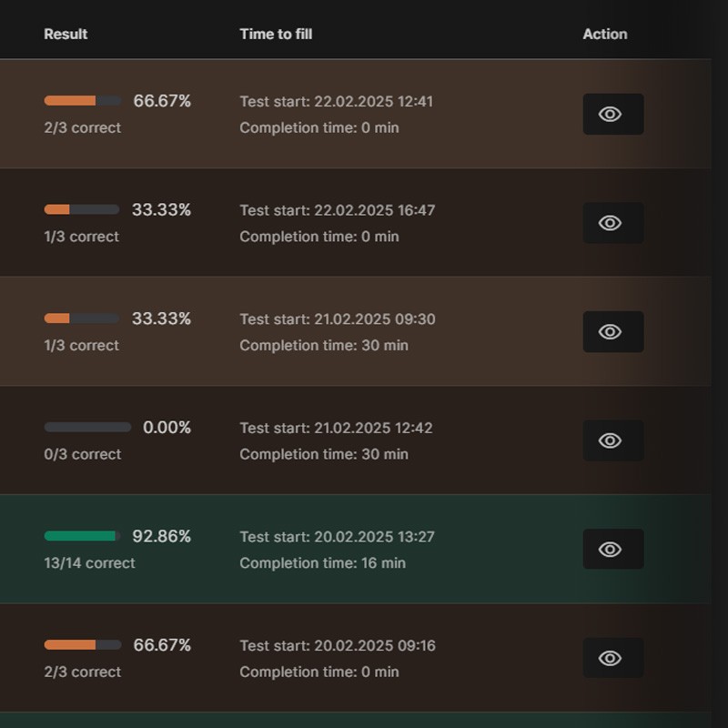Click the 0/3 correct text

pos(83,454)
